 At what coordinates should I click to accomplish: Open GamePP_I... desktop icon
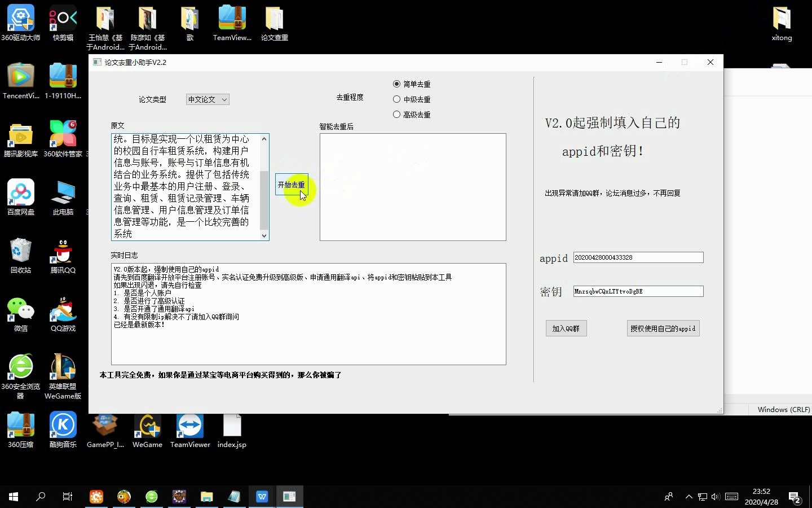105,431
